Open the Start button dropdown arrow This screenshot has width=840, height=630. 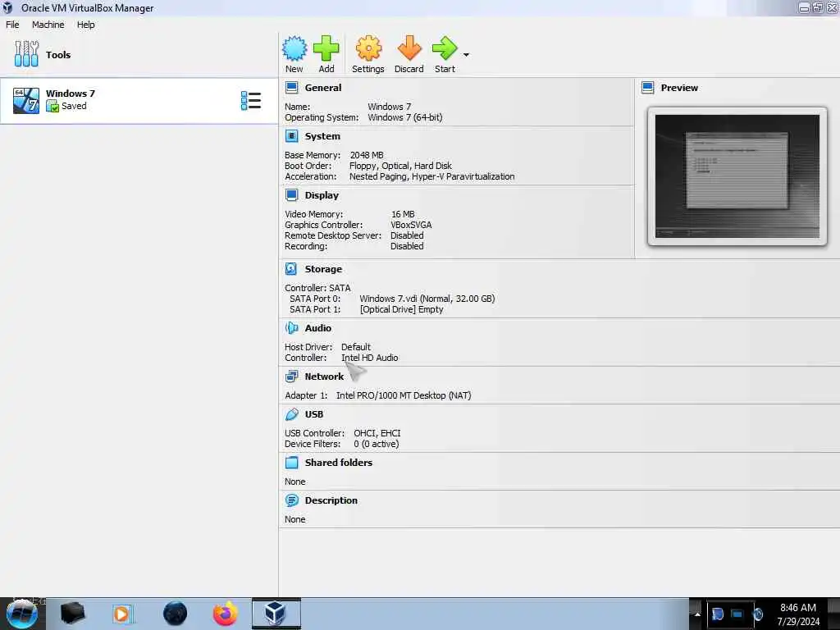click(466, 55)
